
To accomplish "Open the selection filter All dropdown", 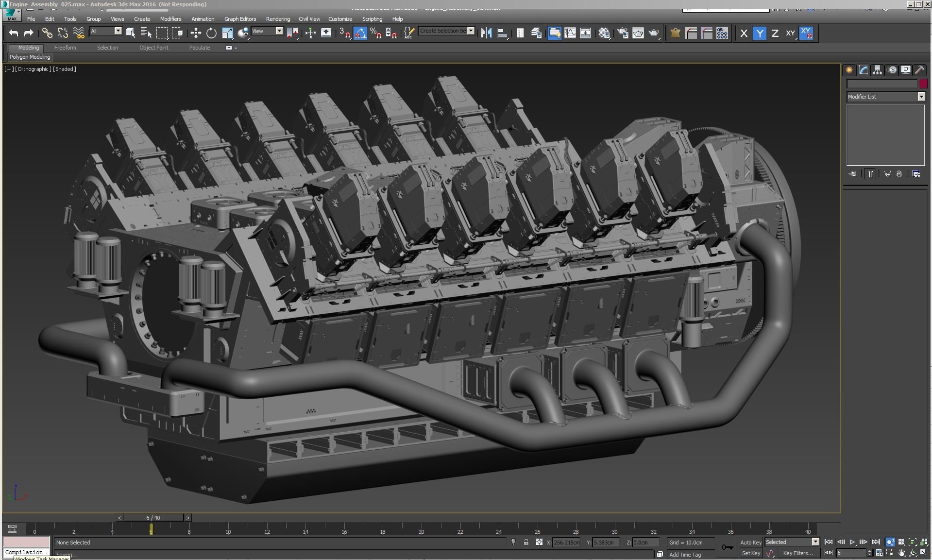I will 105,31.
